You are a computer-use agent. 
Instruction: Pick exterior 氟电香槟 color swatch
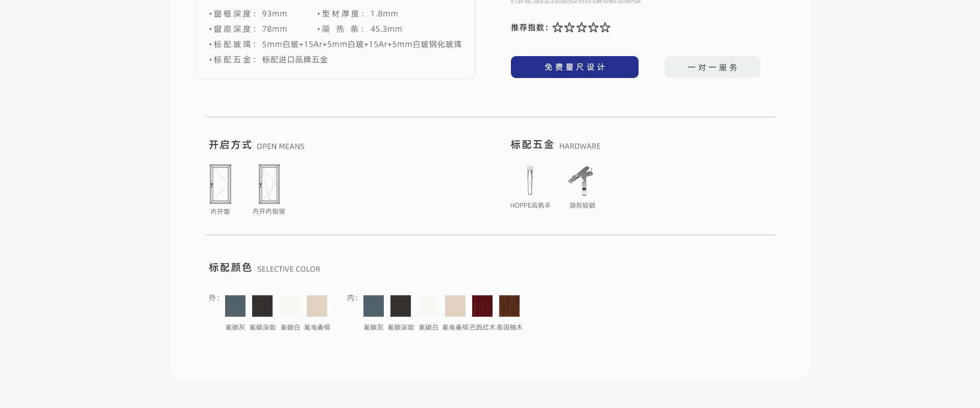pos(317,306)
